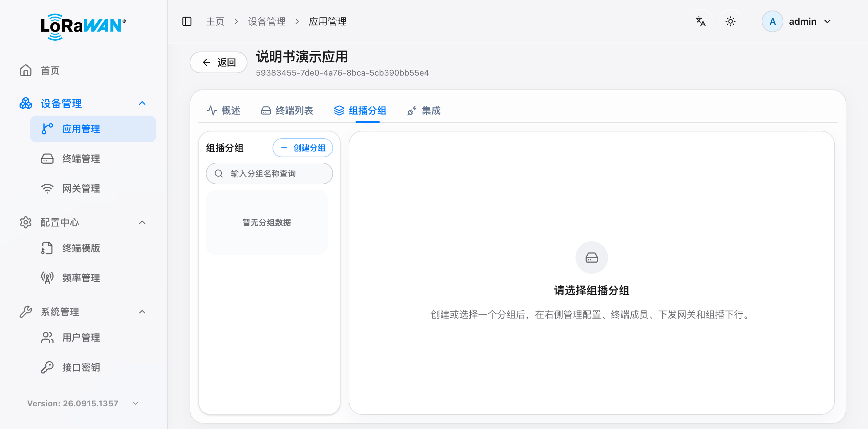Open 网关管理 in the sidebar
This screenshot has height=429, width=868.
tap(93, 188)
